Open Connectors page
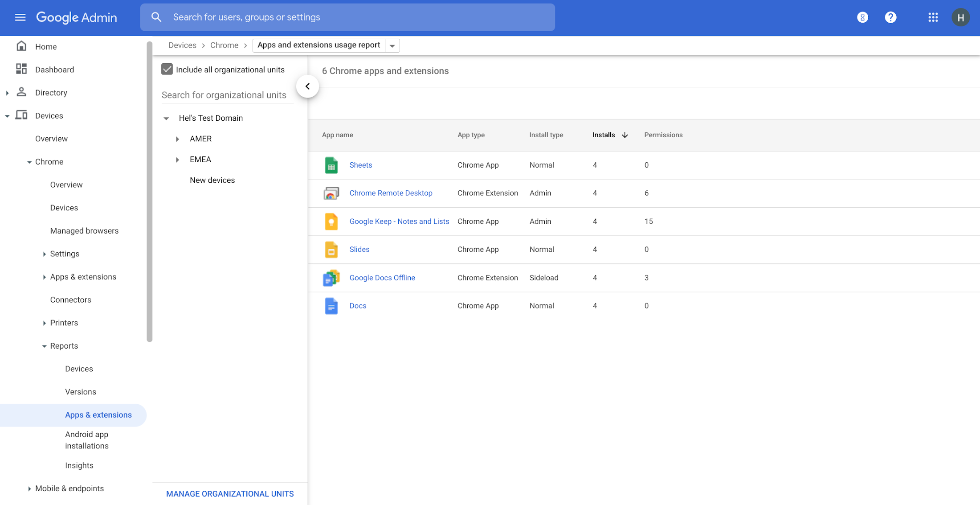 coord(70,300)
